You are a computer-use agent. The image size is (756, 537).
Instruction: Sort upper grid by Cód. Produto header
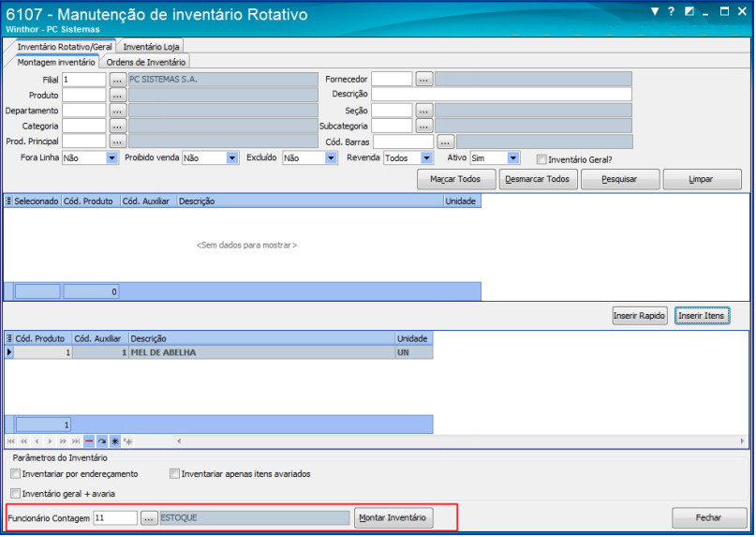91,201
